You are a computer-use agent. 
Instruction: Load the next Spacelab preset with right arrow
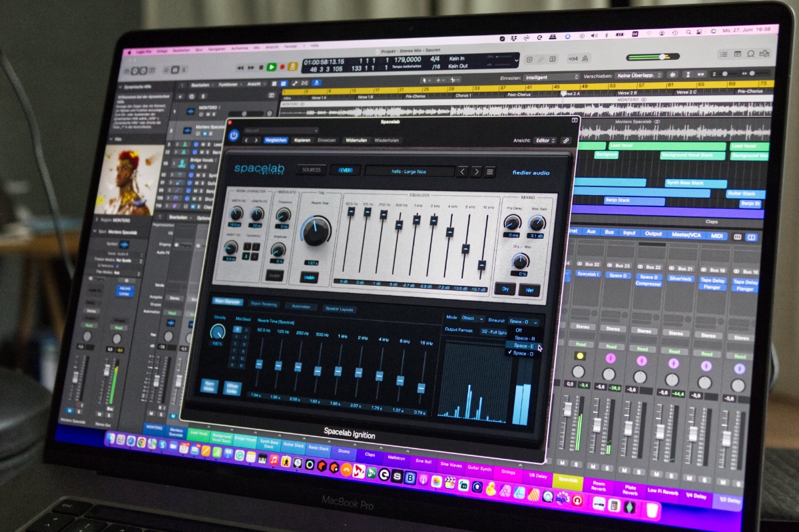pyautogui.click(x=477, y=171)
